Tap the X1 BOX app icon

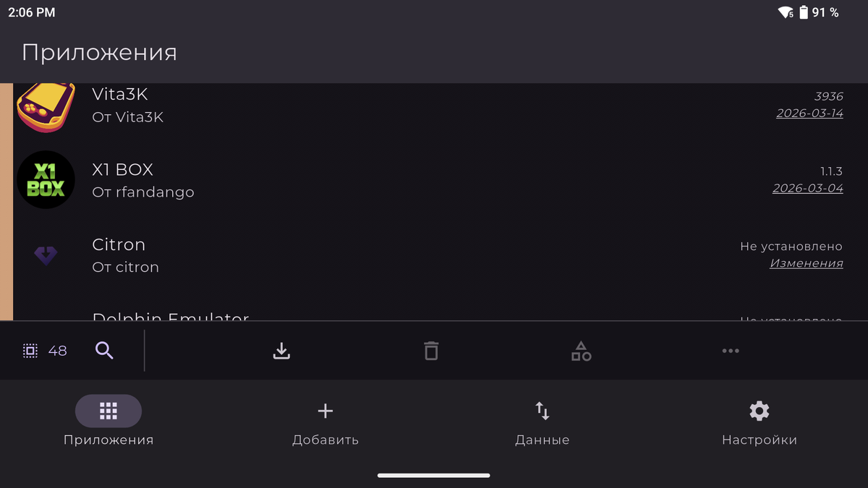tap(46, 180)
